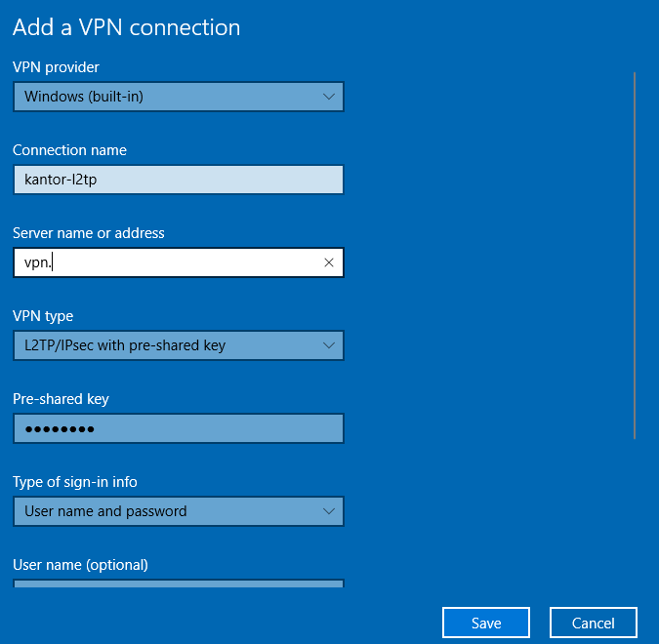Click the Connection name label
This screenshot has height=644, width=659.
[x=69, y=150]
